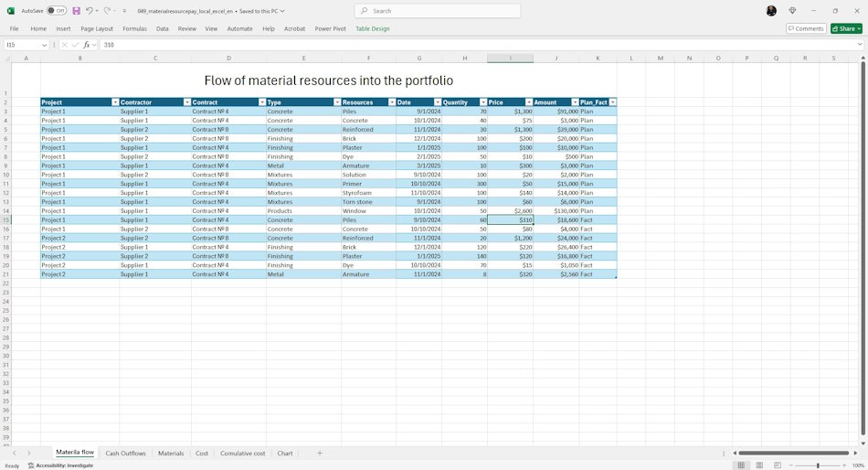Click the cell with $2,600 price
Image resolution: width=868 pixels, height=470 pixels.
(x=511, y=210)
